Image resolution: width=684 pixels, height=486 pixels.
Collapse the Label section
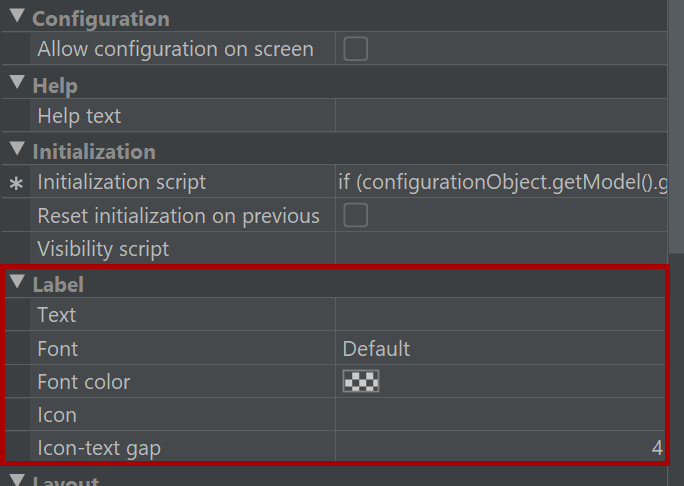click(x=17, y=283)
